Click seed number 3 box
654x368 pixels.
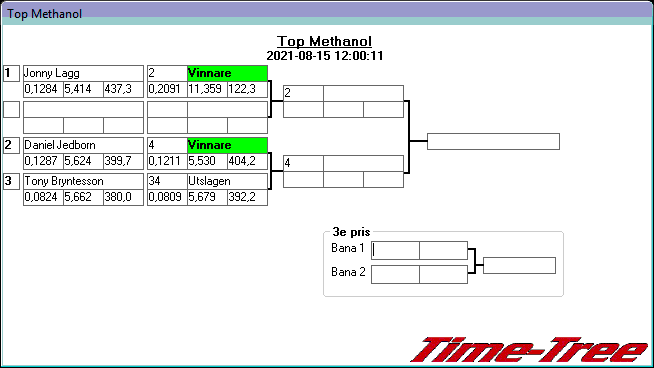click(x=11, y=181)
